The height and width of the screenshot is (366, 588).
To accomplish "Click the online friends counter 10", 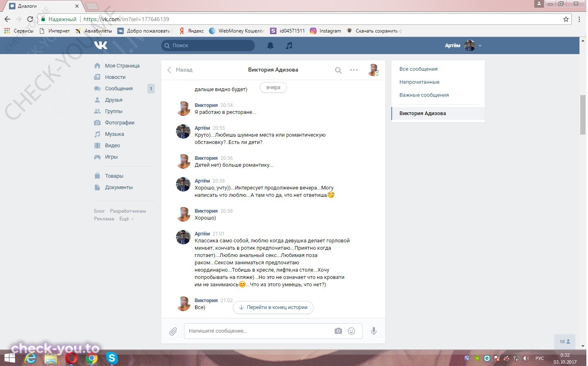I will pos(565,342).
